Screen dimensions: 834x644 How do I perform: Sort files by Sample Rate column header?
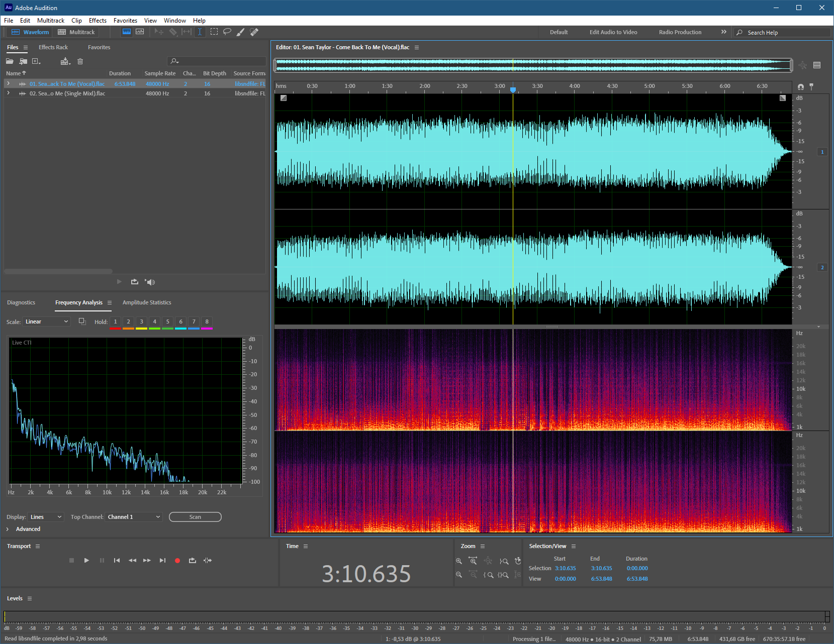click(160, 73)
